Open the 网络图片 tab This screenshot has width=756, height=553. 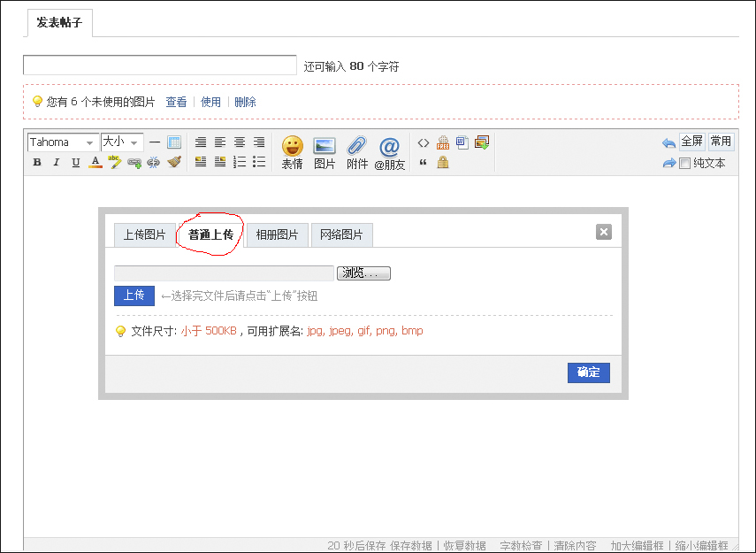coord(342,235)
